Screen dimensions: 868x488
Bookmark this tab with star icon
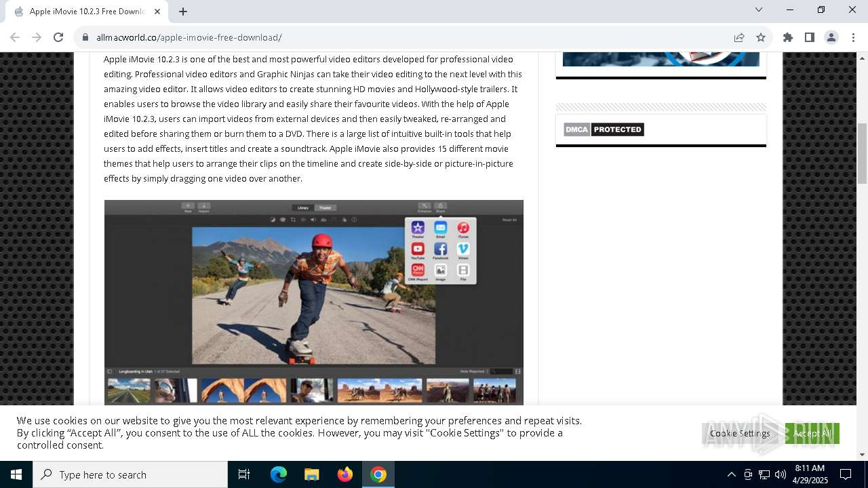click(761, 37)
